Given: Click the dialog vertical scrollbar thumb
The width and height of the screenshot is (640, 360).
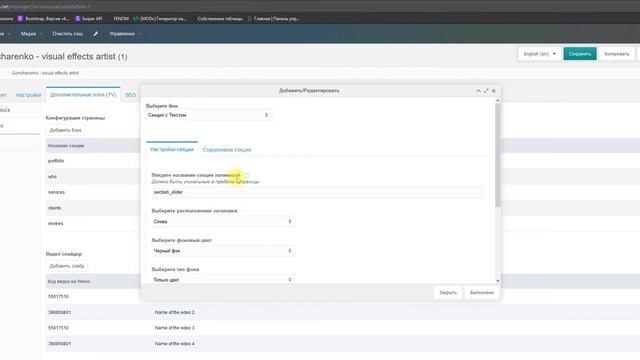Looking at the screenshot, I should tap(497, 155).
